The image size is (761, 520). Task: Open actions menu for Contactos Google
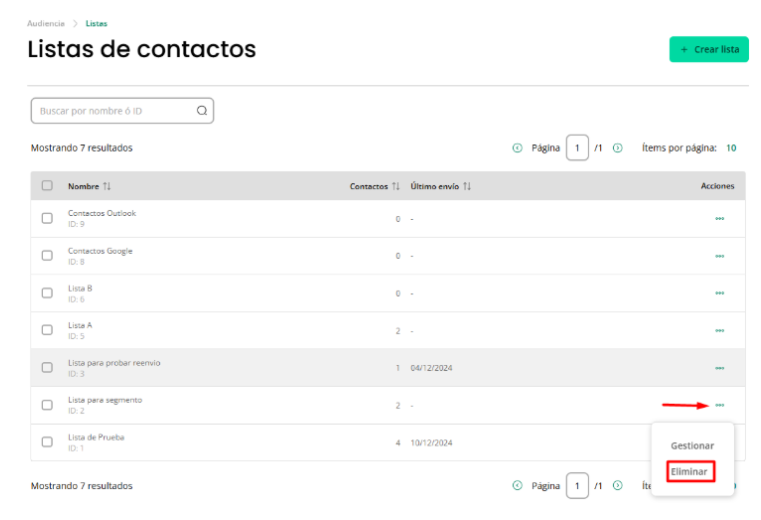tap(719, 256)
